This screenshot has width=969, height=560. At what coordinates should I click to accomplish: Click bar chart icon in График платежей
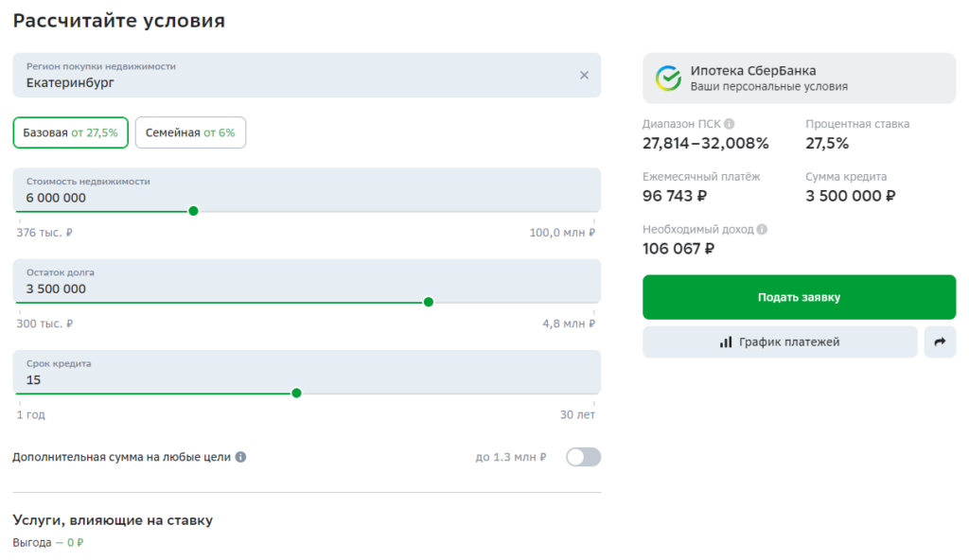pos(726,342)
